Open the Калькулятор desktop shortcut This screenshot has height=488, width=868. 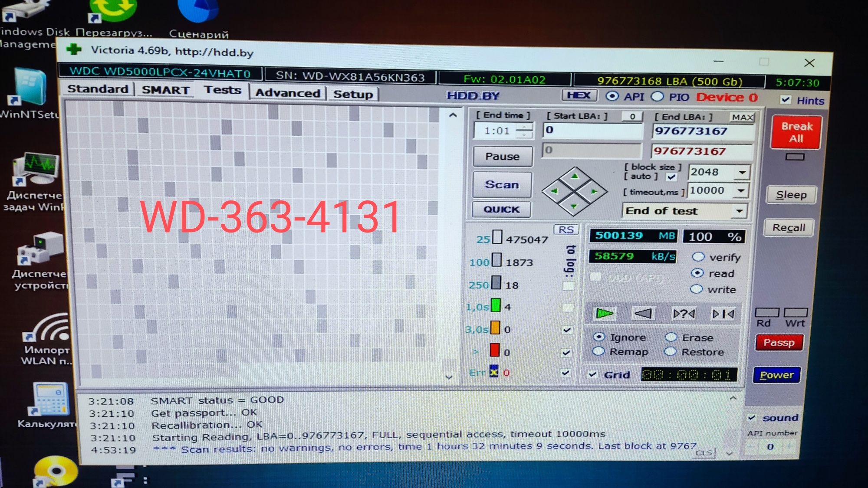coord(49,405)
